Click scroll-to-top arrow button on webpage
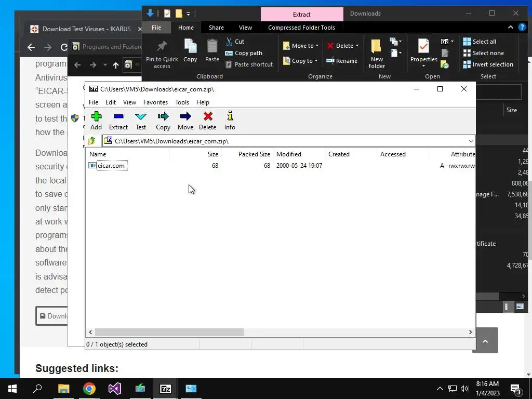This screenshot has height=399, width=532. point(485,341)
